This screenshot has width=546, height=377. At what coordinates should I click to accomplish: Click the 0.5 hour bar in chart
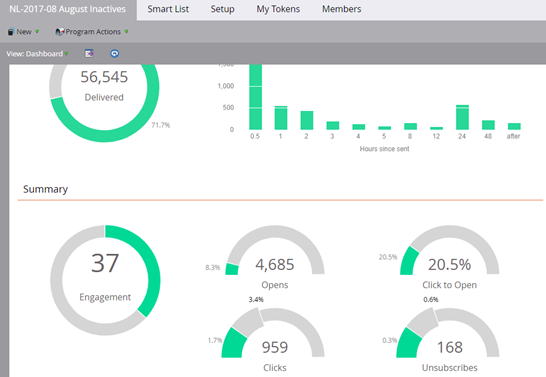coord(255,97)
